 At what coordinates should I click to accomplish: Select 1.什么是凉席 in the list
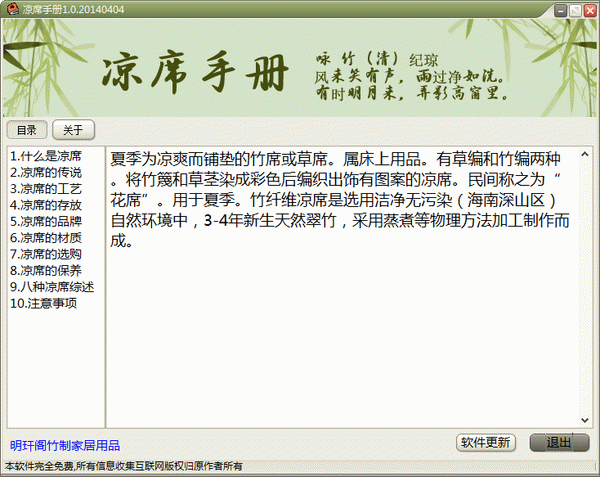point(46,156)
